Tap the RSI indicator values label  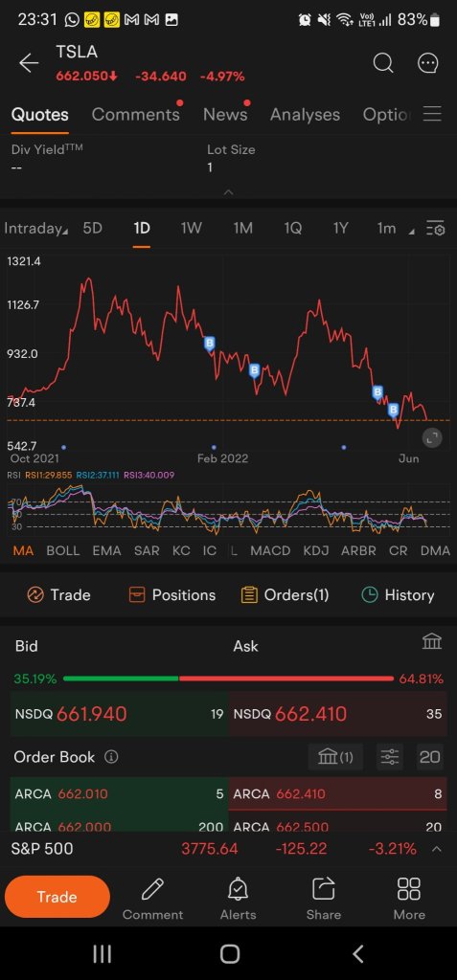point(91,475)
